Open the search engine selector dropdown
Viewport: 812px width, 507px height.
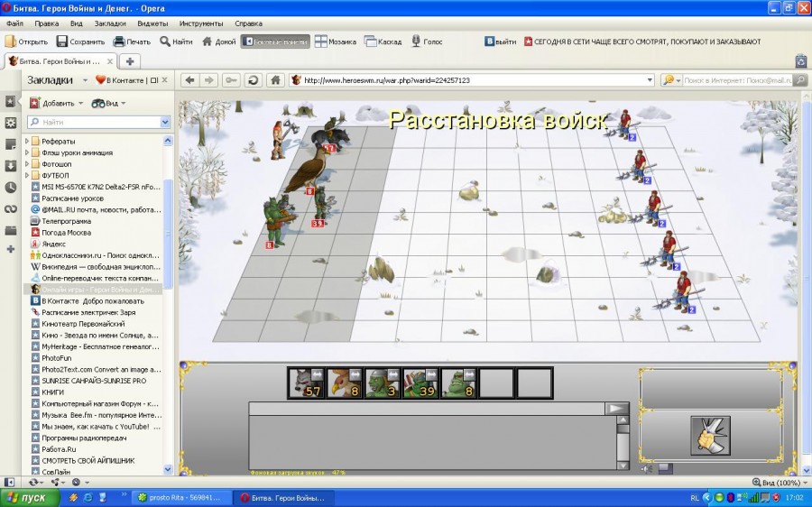pyautogui.click(x=671, y=80)
